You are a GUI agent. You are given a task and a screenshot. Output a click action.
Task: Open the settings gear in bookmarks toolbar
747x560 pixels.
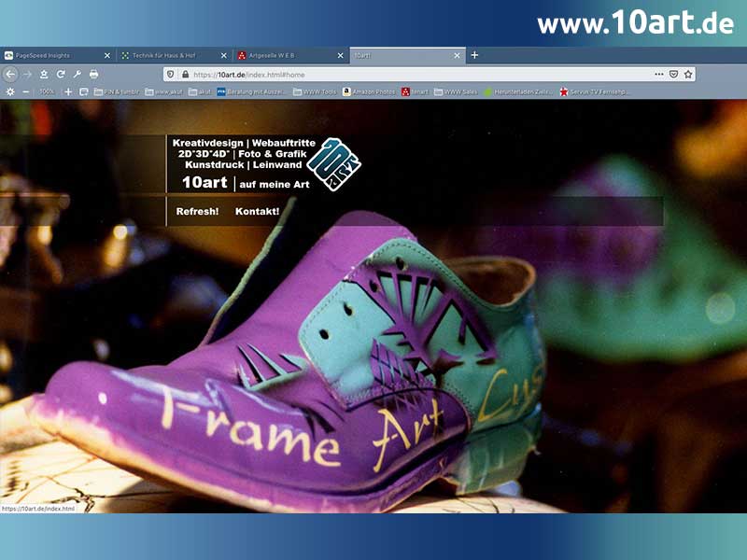10,91
